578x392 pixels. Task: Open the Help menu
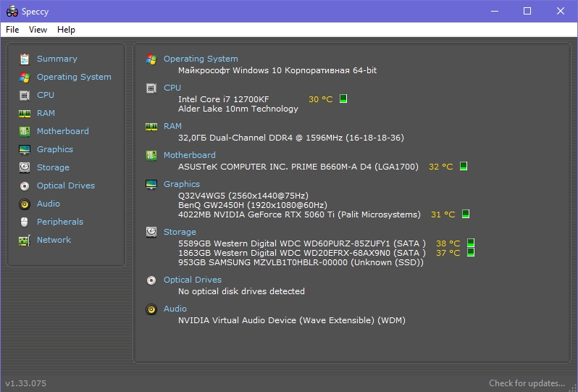(66, 30)
